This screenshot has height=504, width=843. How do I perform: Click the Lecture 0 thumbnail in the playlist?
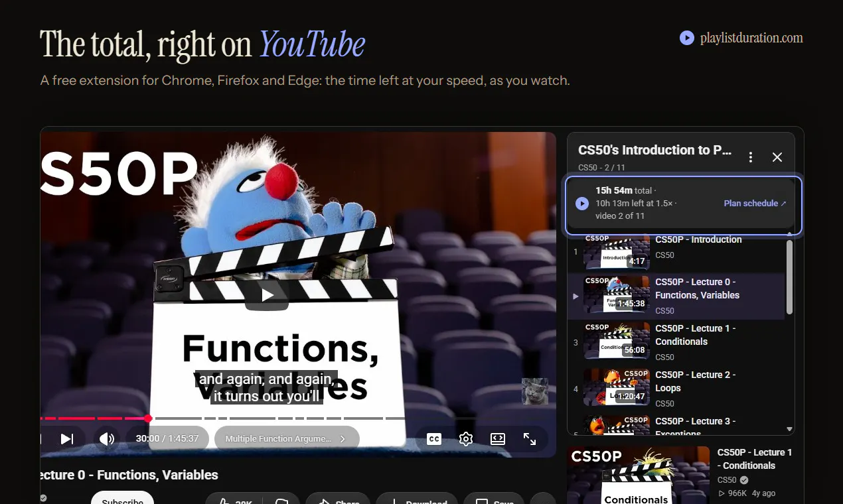click(617, 294)
